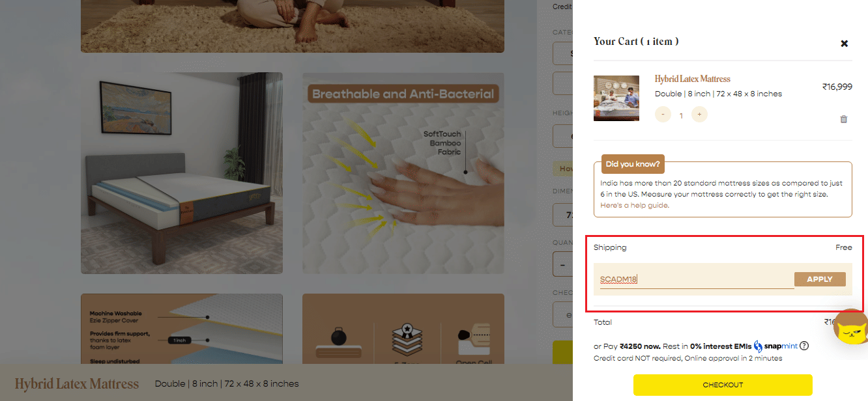Click the Did you know? label

pos(633,164)
